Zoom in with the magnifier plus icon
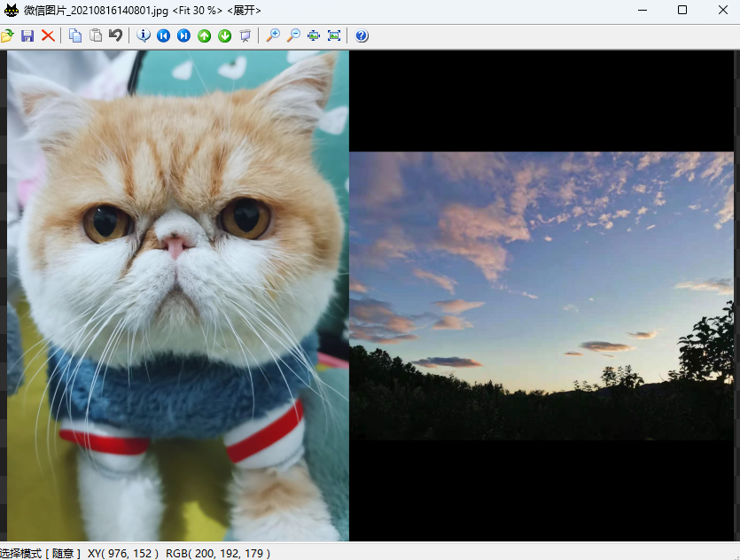The width and height of the screenshot is (740, 560). [273, 35]
